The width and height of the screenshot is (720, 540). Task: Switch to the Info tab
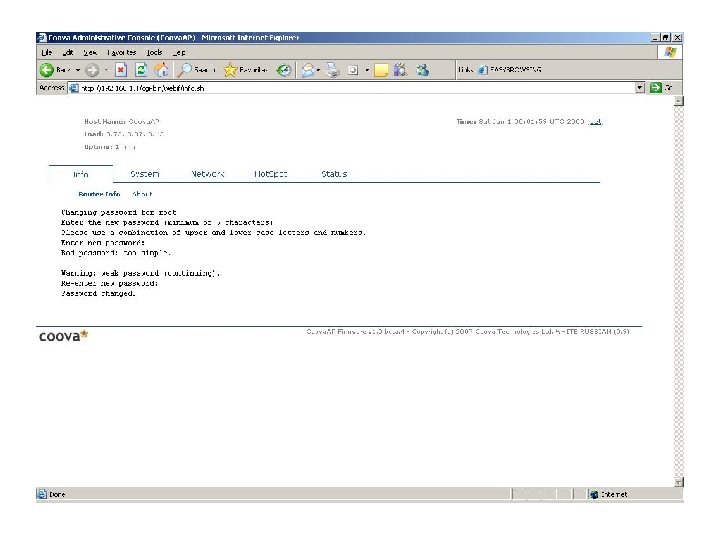click(81, 174)
